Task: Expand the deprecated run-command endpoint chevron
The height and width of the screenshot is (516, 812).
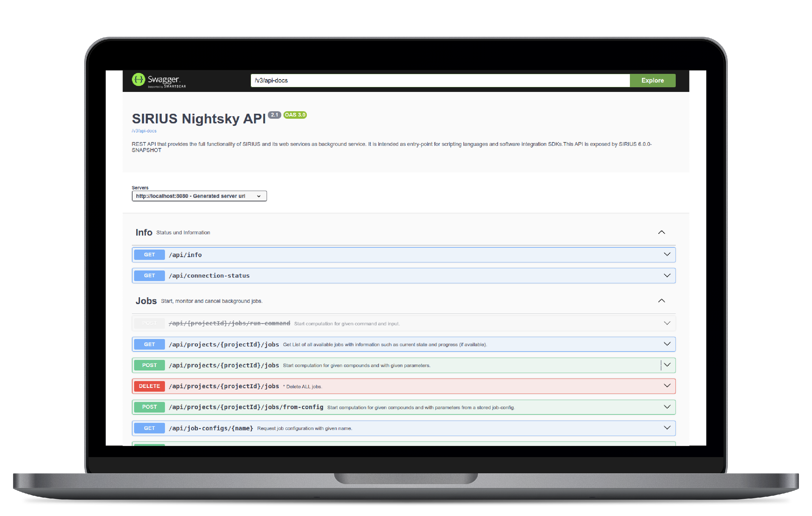Action: [x=667, y=323]
